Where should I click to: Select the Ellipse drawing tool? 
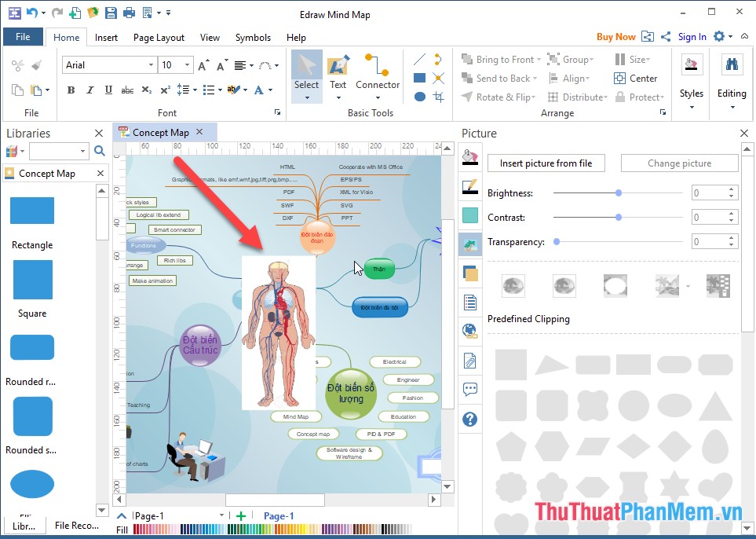click(419, 96)
